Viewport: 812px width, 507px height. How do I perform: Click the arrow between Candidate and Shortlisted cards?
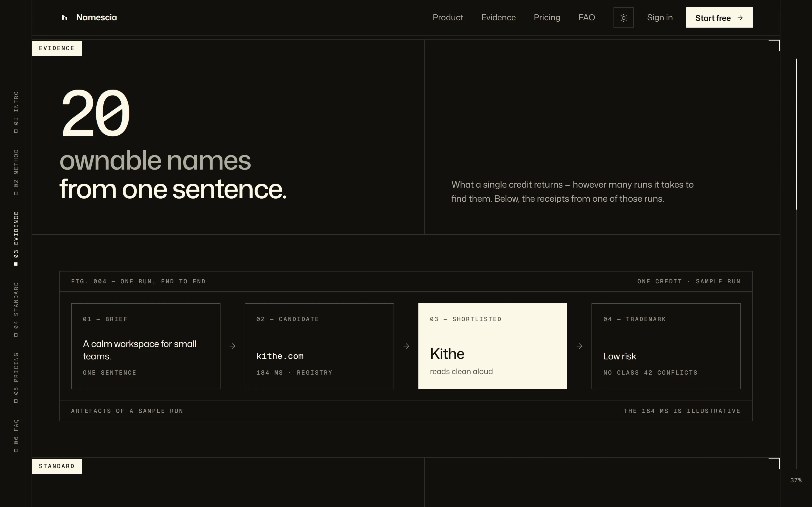406,346
